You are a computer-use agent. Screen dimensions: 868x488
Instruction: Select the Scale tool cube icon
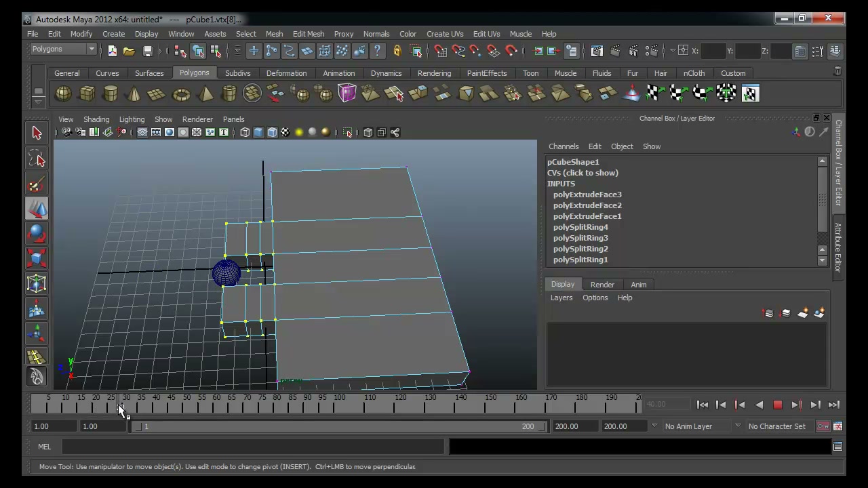coord(37,258)
